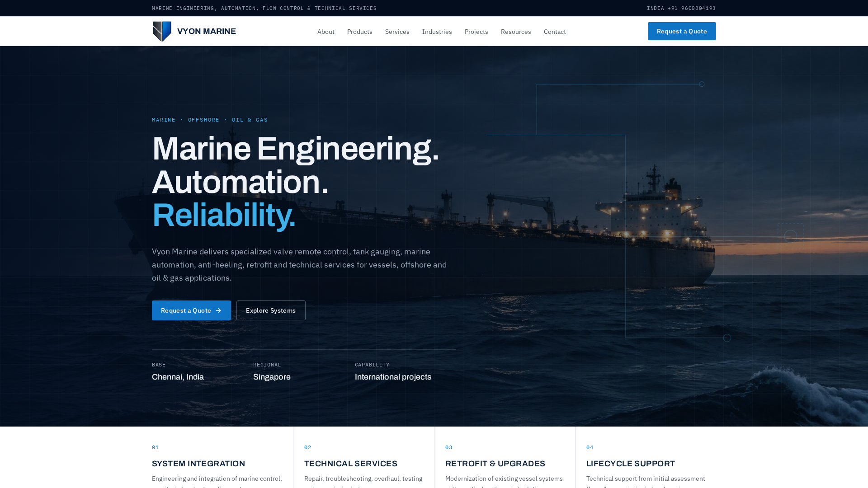Screen dimensions: 868x488
Task: Select the SYSTEM INTEGRATION card heading
Action: point(198,464)
